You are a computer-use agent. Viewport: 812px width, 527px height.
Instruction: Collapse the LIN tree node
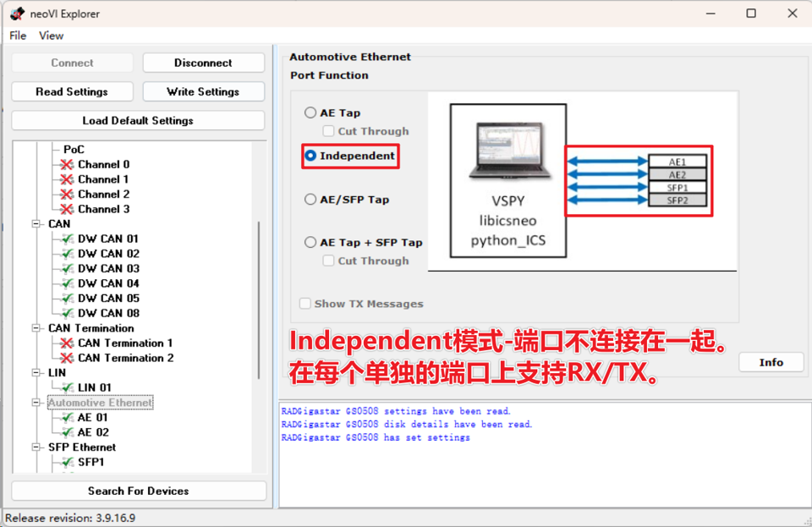coord(36,373)
